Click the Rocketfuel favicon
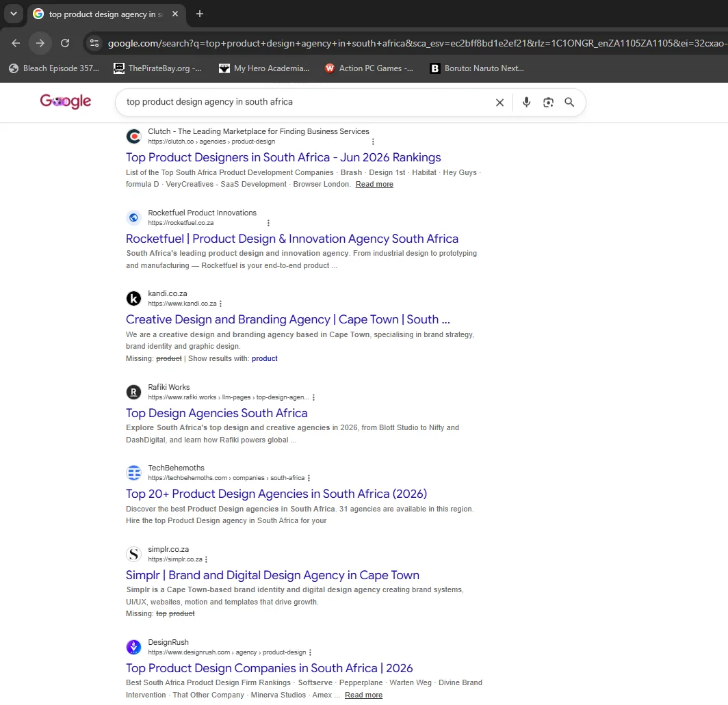This screenshot has width=728, height=705. [x=133, y=217]
